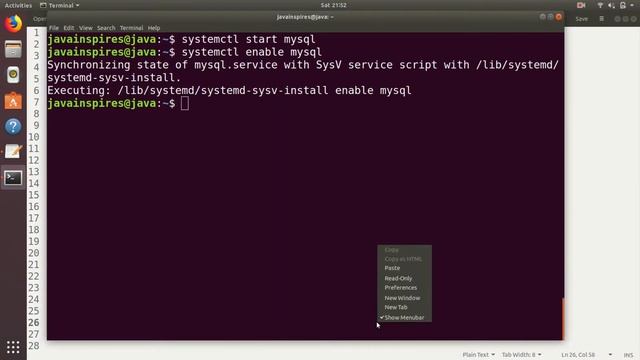Screen dimensions: 640x360
Task: Close the terminal window with the orange button
Action: click(558, 17)
